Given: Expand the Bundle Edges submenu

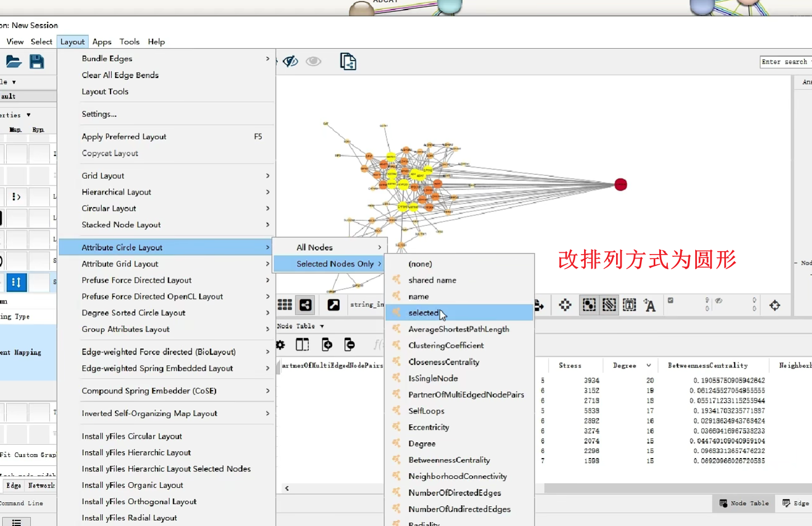Looking at the screenshot, I should pyautogui.click(x=166, y=58).
